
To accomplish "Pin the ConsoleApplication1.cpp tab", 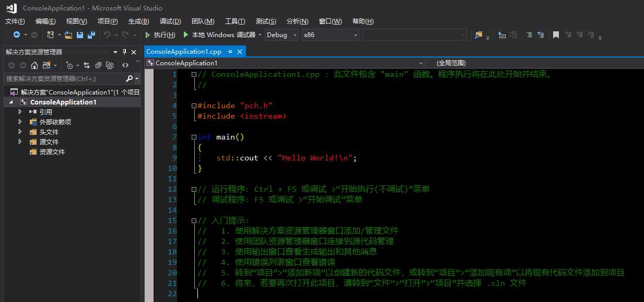I will pos(230,52).
